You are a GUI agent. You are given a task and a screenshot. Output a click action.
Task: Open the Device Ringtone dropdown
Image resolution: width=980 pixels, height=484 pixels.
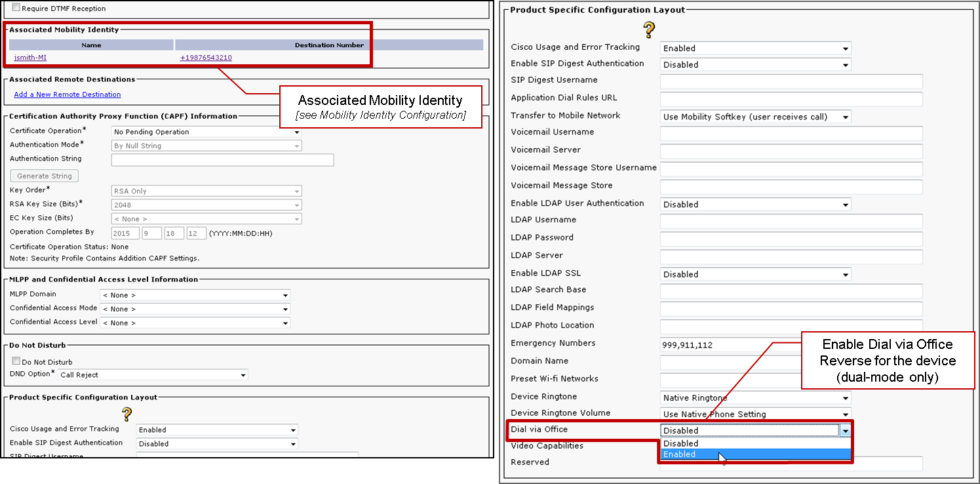pyautogui.click(x=756, y=397)
